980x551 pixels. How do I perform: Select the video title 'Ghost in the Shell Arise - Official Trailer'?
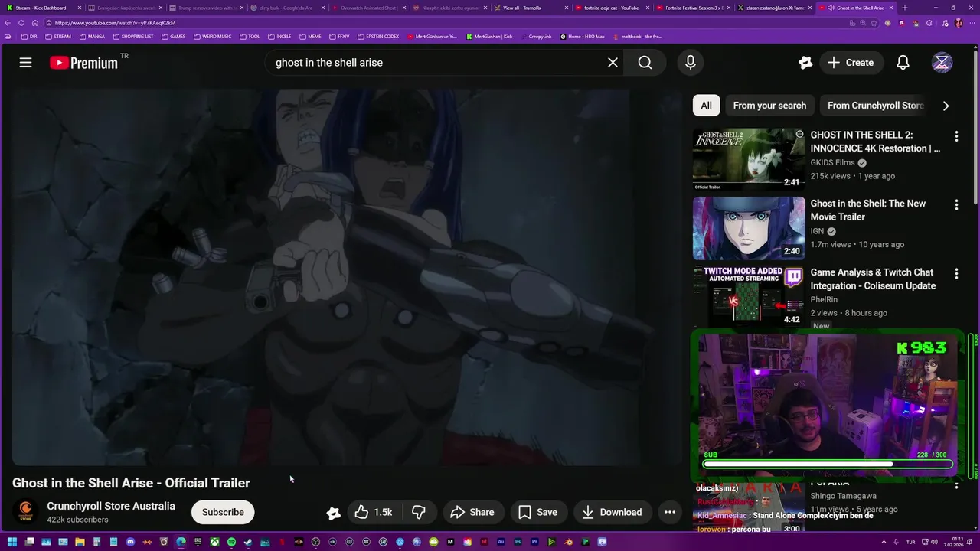[131, 483]
